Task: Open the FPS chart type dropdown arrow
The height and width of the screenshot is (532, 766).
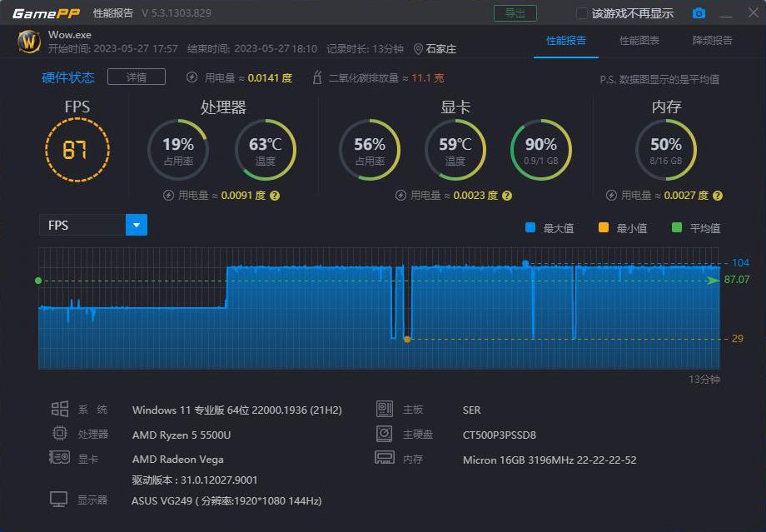Action: click(137, 226)
